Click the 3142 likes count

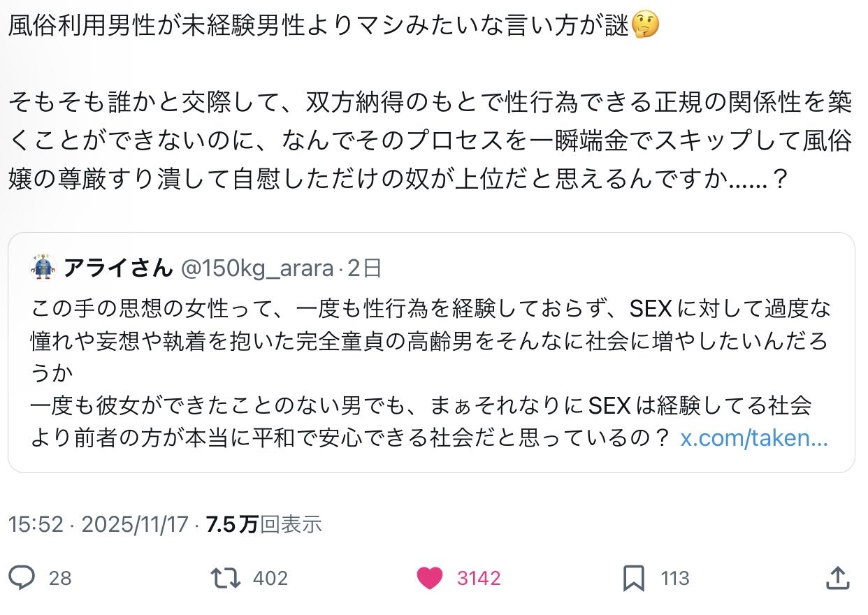pyautogui.click(x=479, y=579)
